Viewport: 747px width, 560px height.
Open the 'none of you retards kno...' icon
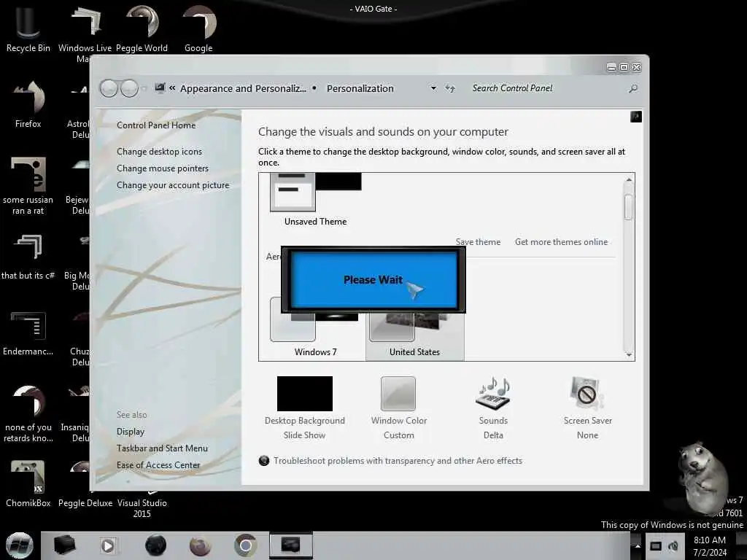[x=28, y=414]
